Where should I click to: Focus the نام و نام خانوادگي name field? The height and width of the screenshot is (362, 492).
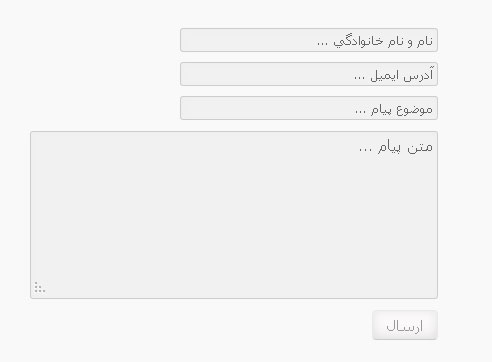tap(309, 40)
